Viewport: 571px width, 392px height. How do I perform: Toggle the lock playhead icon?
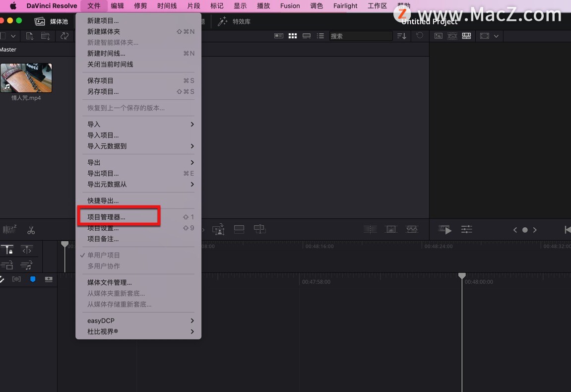(7, 250)
